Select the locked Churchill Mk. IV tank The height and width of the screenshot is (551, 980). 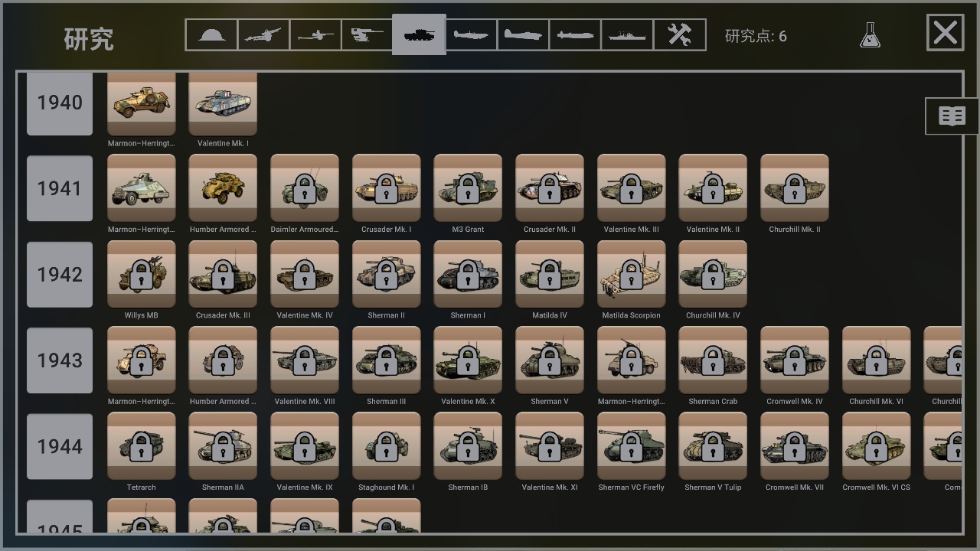713,274
